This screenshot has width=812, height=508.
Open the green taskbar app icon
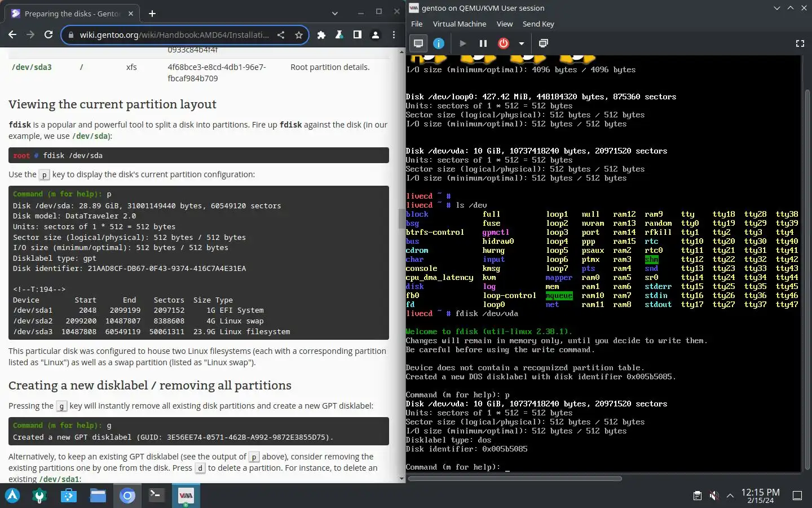(39, 496)
